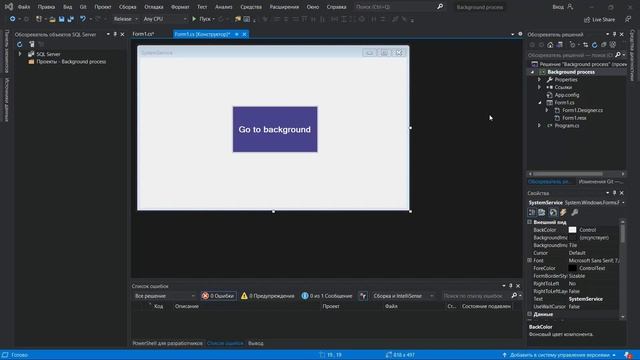640x360 pixels.
Task: Switch to the Вывод output tab
Action: pos(256,343)
